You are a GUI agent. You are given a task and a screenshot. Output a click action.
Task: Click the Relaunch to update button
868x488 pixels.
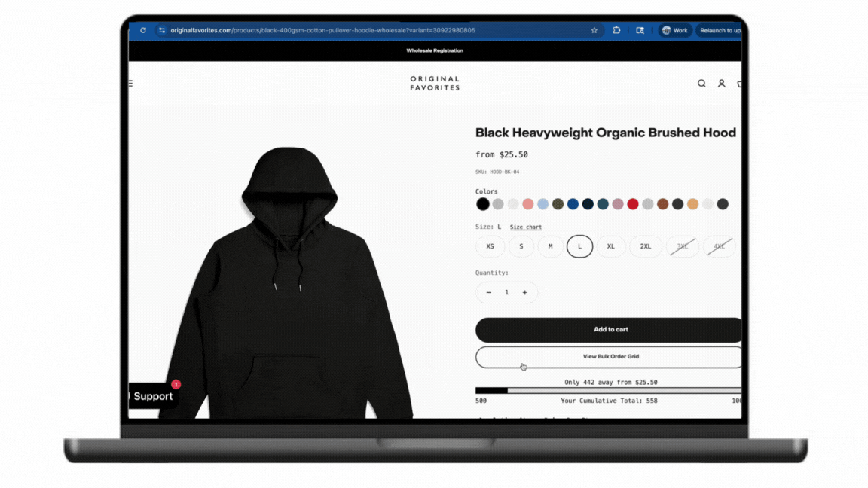pyautogui.click(x=719, y=30)
